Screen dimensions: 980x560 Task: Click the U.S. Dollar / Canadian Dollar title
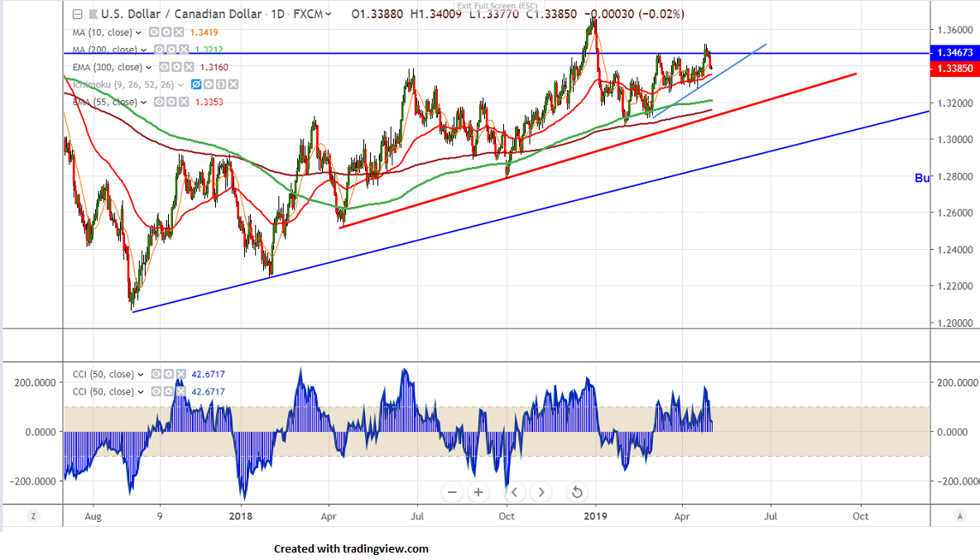click(x=181, y=14)
